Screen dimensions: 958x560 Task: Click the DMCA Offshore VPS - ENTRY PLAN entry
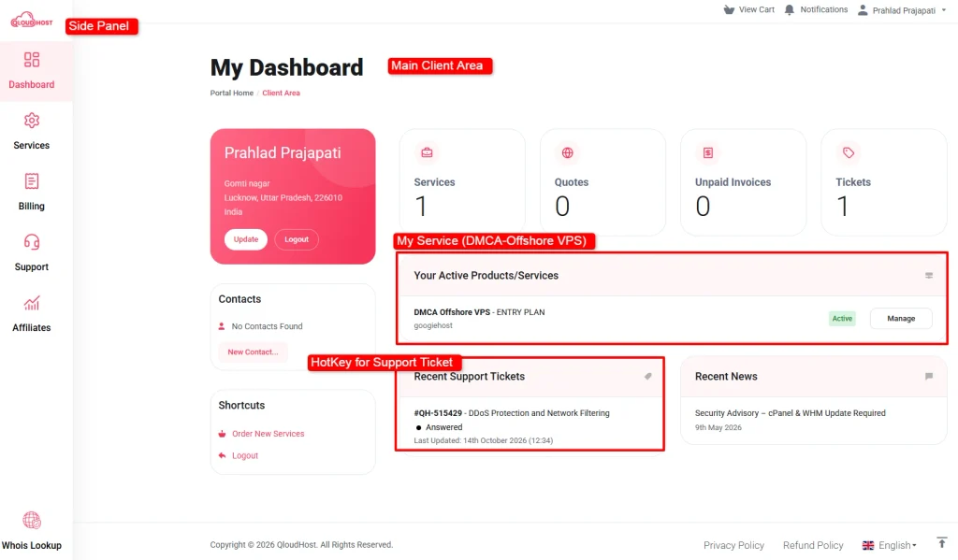[x=479, y=312]
